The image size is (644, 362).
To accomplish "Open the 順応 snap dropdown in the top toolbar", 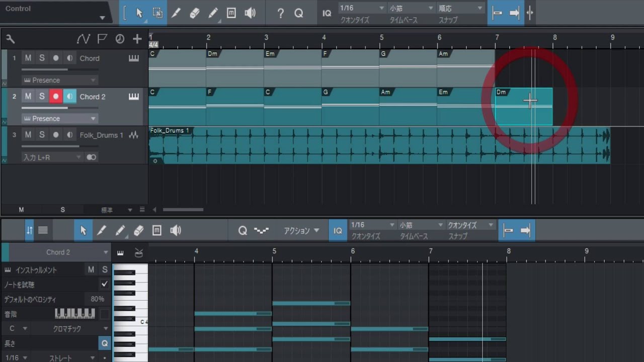I will pos(460,8).
